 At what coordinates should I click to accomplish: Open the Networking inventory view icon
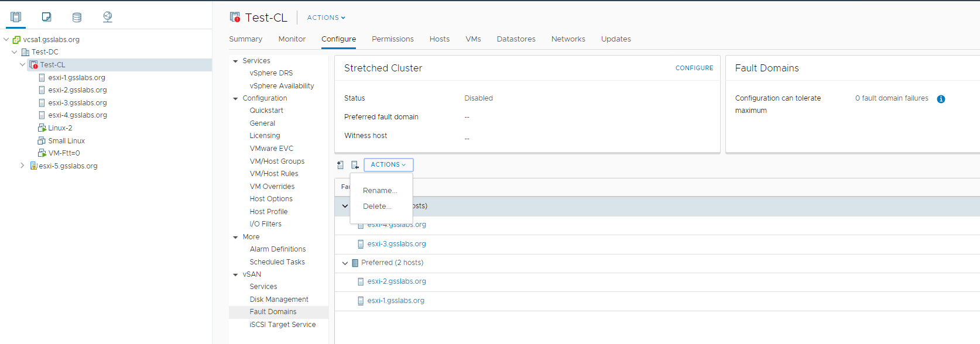click(108, 17)
